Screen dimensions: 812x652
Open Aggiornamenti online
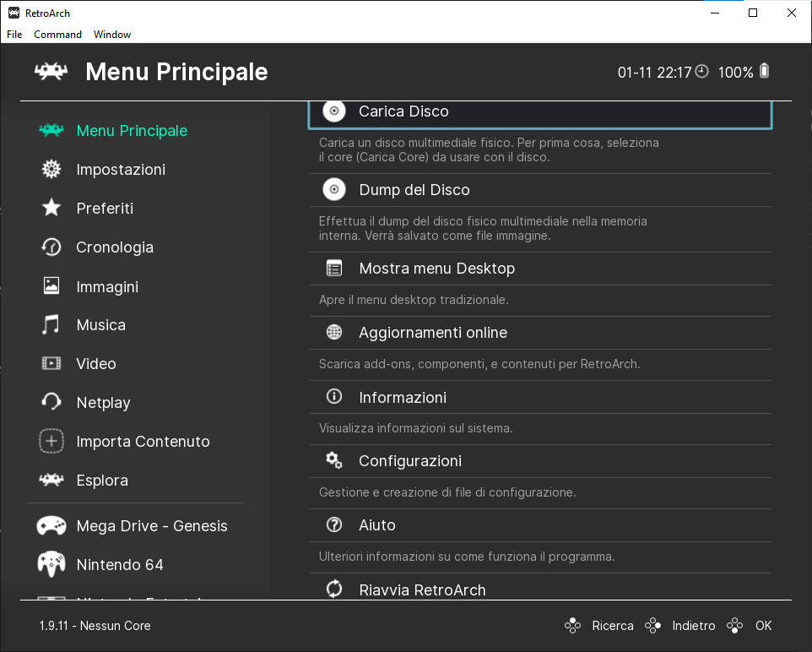coord(540,333)
